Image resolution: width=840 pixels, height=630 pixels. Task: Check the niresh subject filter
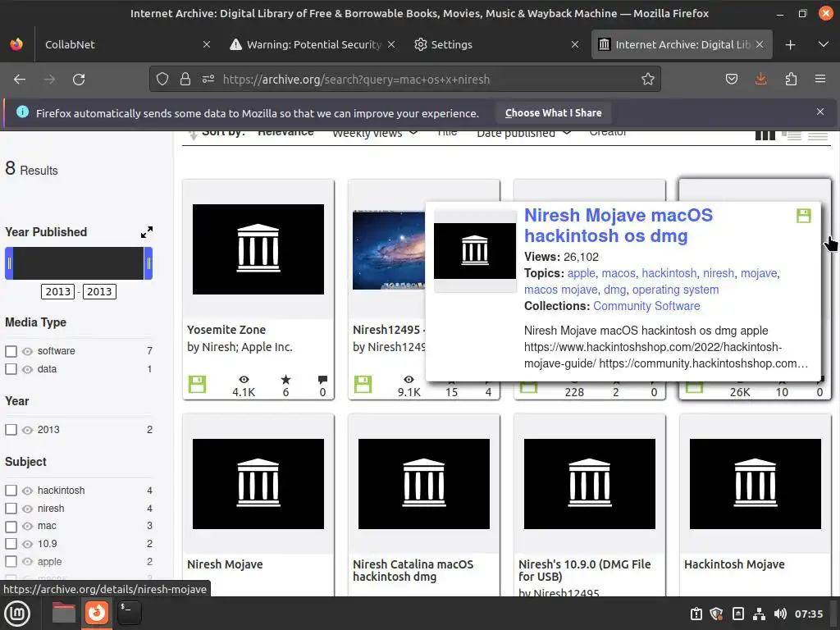click(x=11, y=509)
